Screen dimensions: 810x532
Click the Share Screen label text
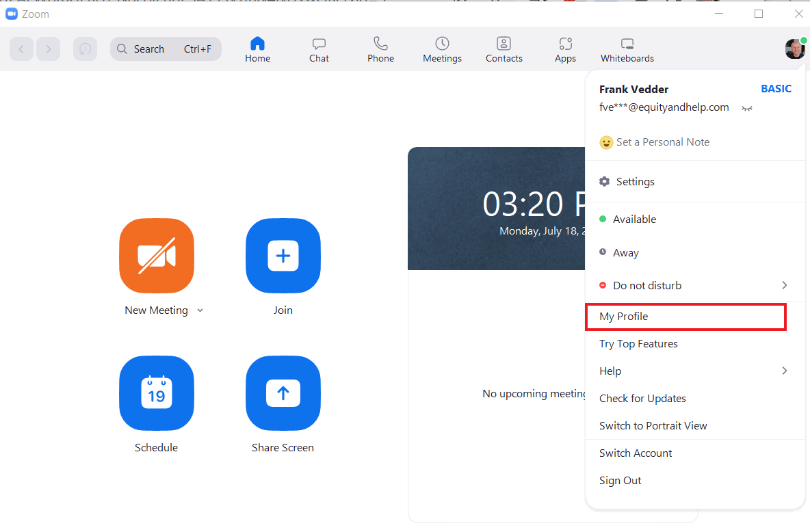coord(283,448)
